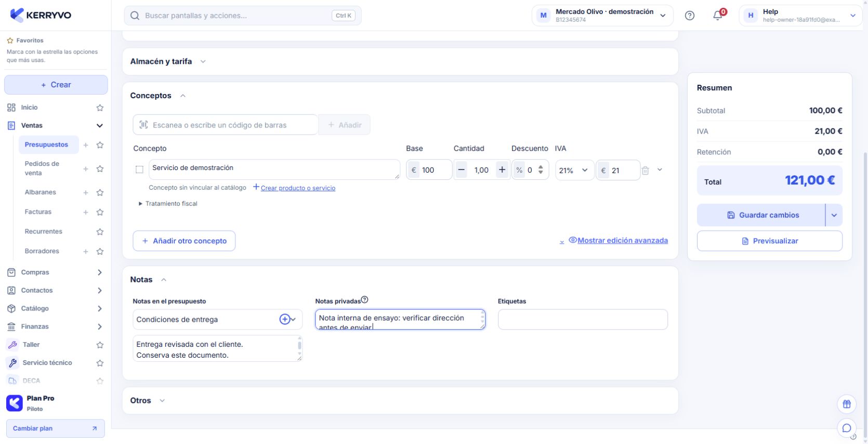This screenshot has width=868, height=444.
Task: Add a new Presupuesto with plus icon
Action: click(x=86, y=145)
